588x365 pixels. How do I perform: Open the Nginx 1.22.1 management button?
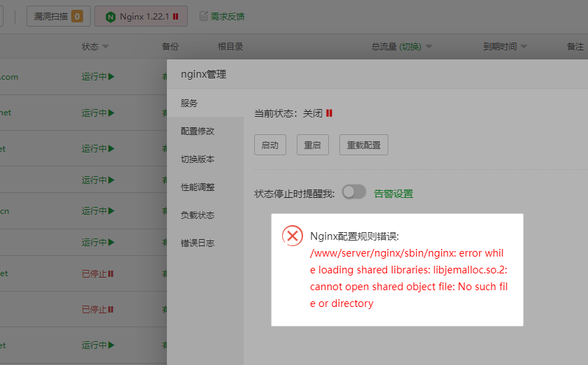pos(141,16)
